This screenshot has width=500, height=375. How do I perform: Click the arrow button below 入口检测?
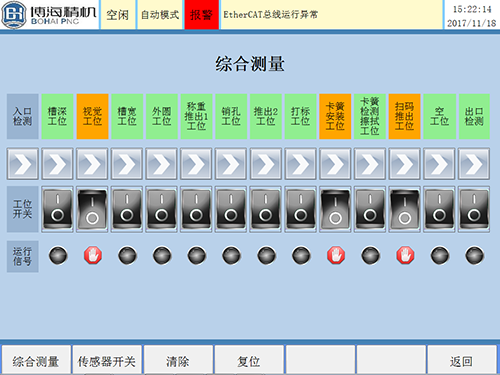[23, 164]
